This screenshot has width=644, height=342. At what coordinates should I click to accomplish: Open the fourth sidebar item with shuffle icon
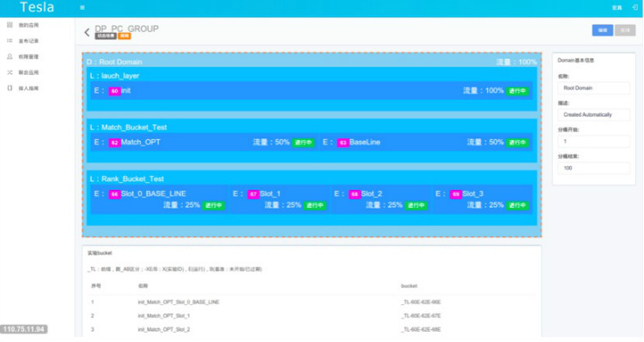point(23,72)
